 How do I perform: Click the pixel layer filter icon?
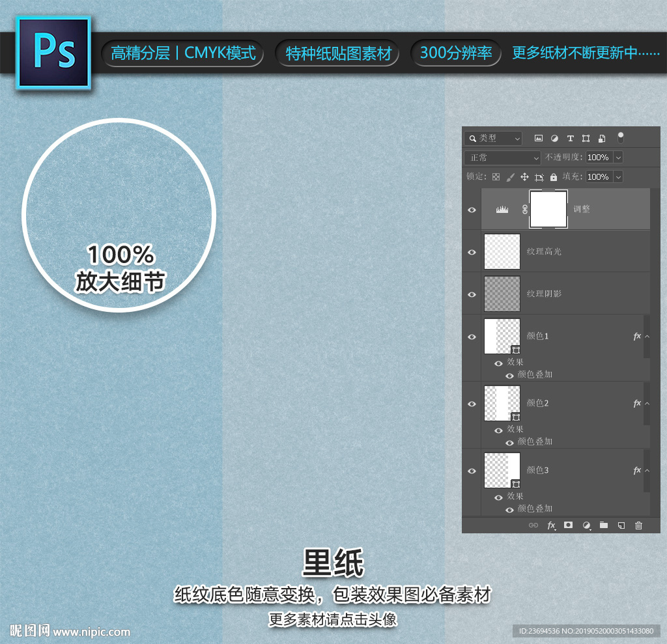point(539,138)
